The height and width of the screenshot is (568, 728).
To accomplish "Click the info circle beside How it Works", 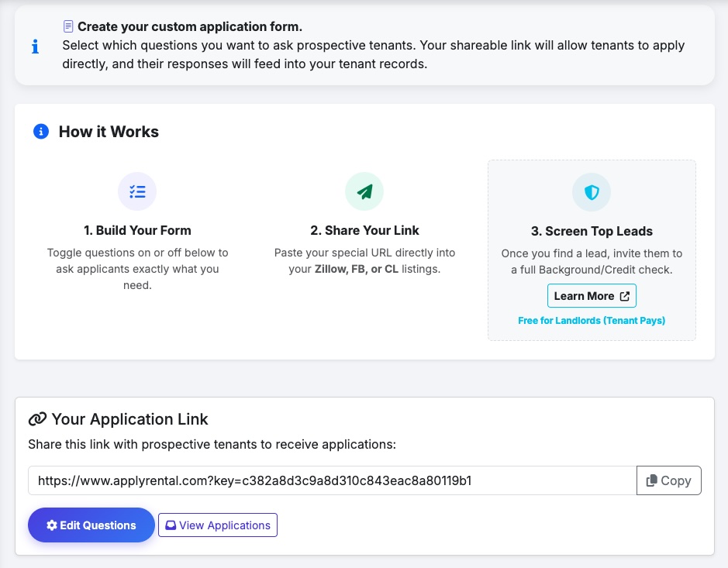I will 41,132.
